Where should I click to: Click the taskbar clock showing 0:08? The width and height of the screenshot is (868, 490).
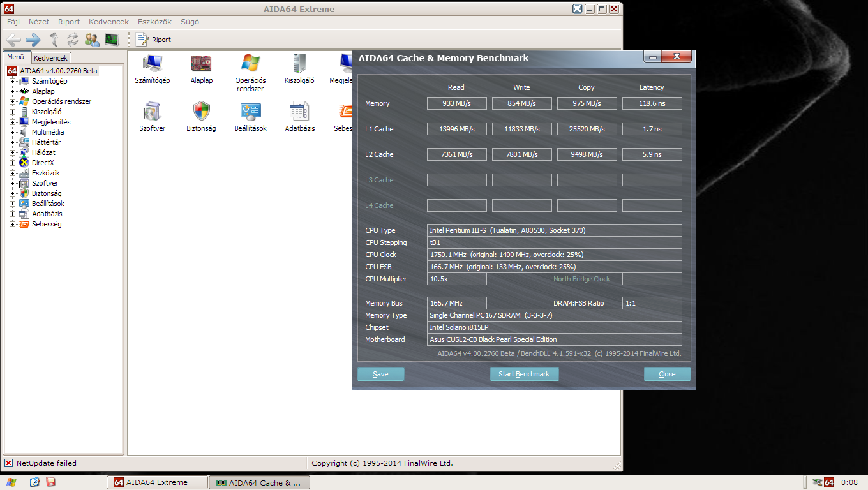tap(849, 482)
